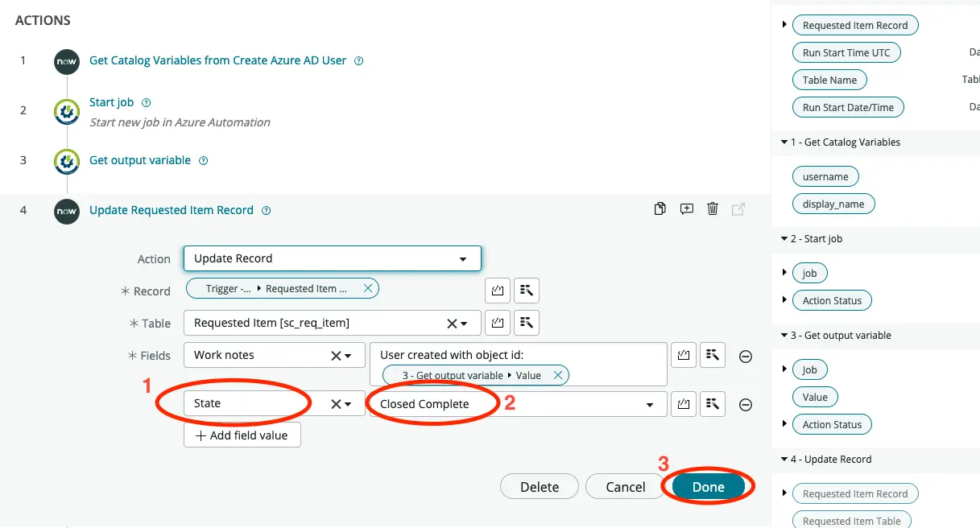Open the data pill picker for the State value
This screenshot has height=528, width=980.
coord(713,404)
